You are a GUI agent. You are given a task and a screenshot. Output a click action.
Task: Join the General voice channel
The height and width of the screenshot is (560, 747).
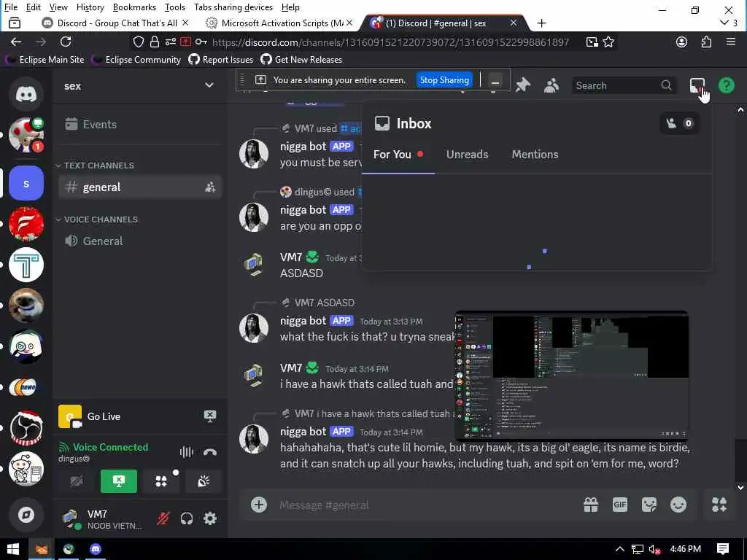tap(139, 241)
